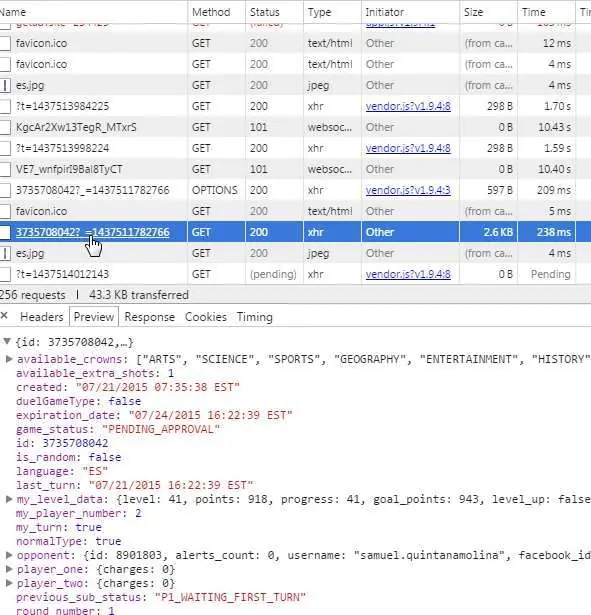This screenshot has width=591, height=615.
Task: Close the request details pane
Action: (x=4, y=316)
